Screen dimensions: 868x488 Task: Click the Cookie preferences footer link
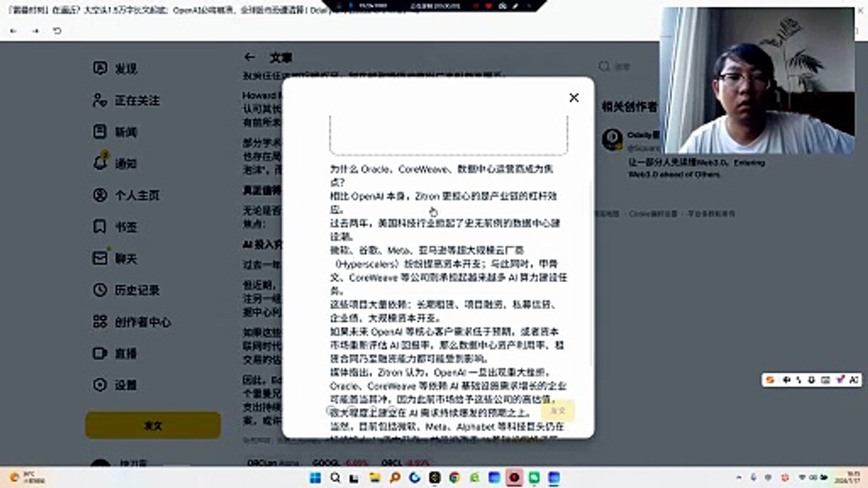[653, 213]
